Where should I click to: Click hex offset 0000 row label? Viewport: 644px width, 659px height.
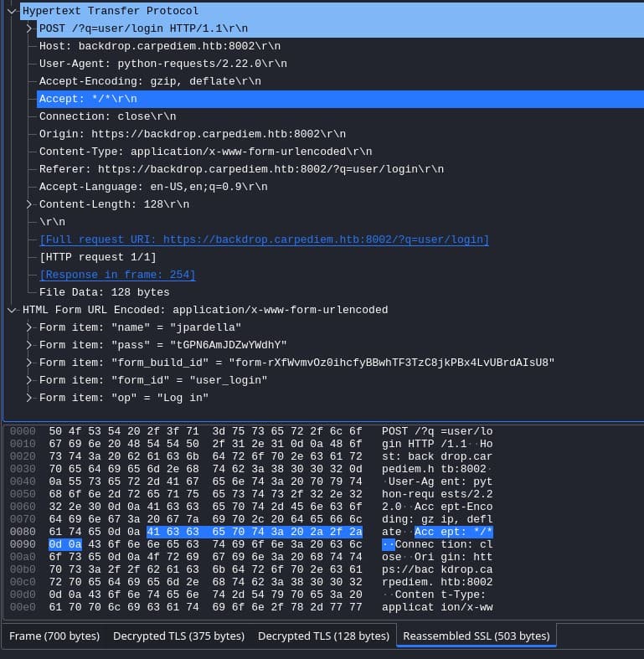tap(23, 431)
